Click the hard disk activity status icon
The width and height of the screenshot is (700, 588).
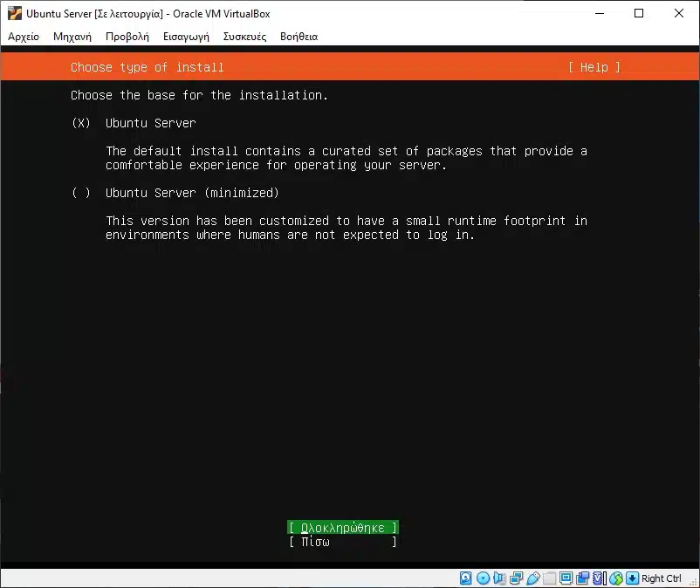click(465, 578)
